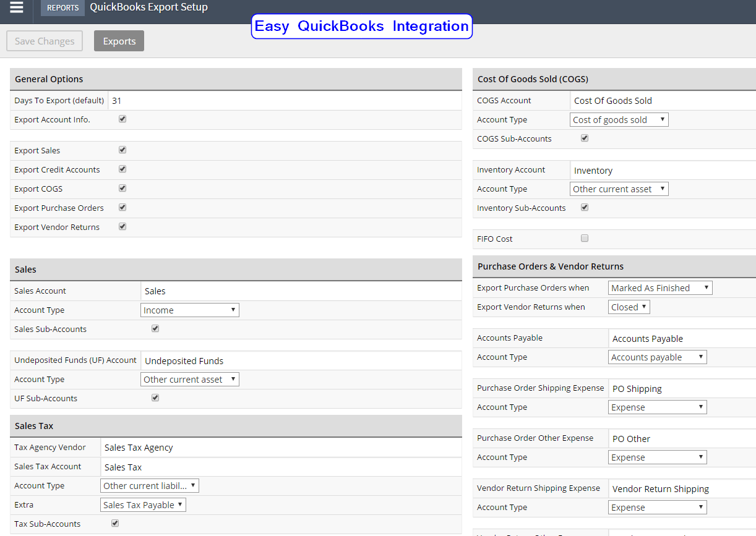This screenshot has width=756, height=536.
Task: Edit the Tax Agency Vendor field
Action: (x=281, y=448)
